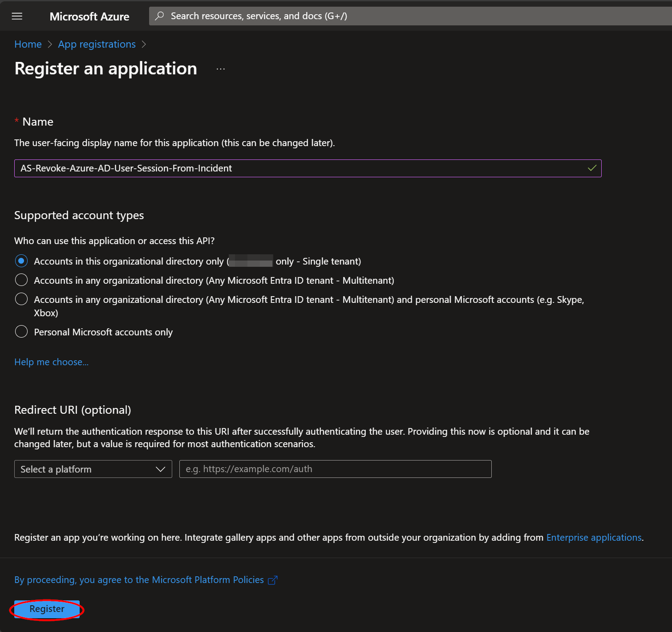This screenshot has height=632, width=672.
Task: Click the Redirect URI input field
Action: point(336,469)
